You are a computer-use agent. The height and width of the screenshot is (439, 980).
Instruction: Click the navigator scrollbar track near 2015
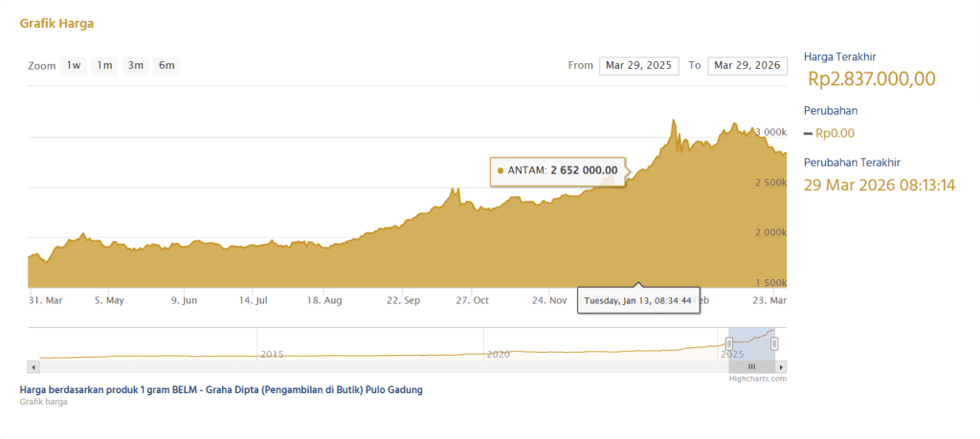pos(273,366)
